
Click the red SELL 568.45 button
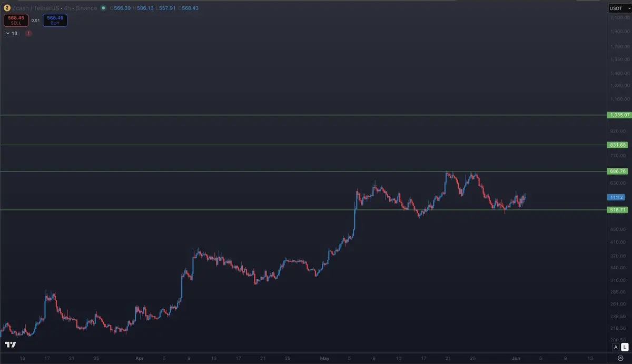pos(16,20)
